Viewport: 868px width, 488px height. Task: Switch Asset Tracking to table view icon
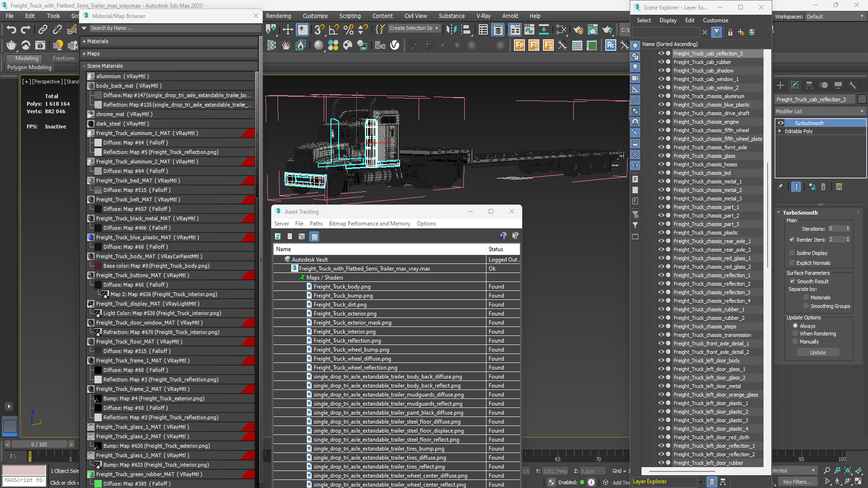point(315,236)
